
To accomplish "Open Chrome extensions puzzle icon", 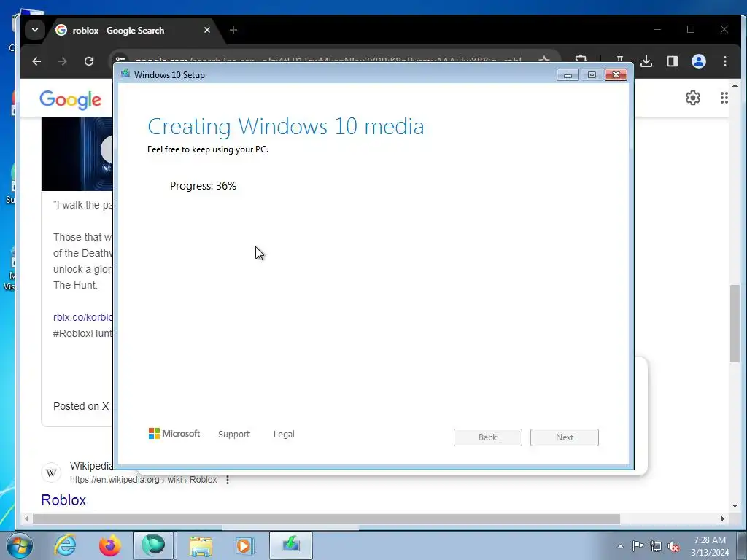I will (x=581, y=59).
